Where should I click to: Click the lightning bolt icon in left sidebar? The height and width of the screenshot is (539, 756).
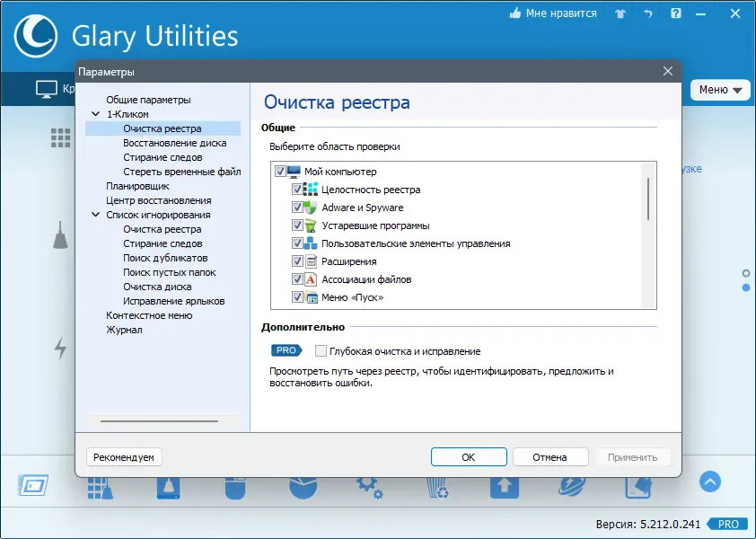point(60,349)
